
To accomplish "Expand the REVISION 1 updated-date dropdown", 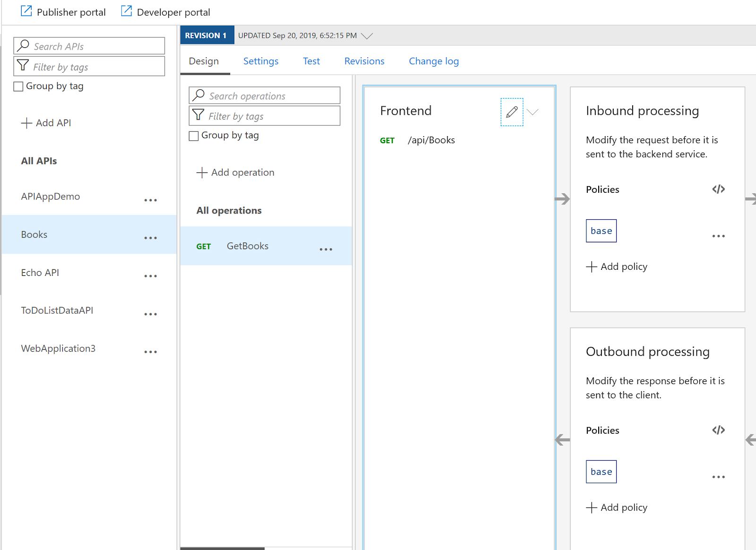I will point(367,35).
